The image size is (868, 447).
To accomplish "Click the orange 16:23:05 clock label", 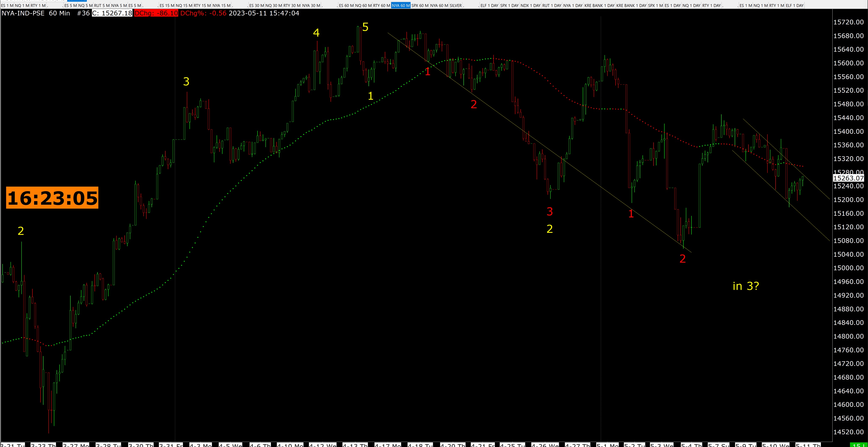I will 52,198.
